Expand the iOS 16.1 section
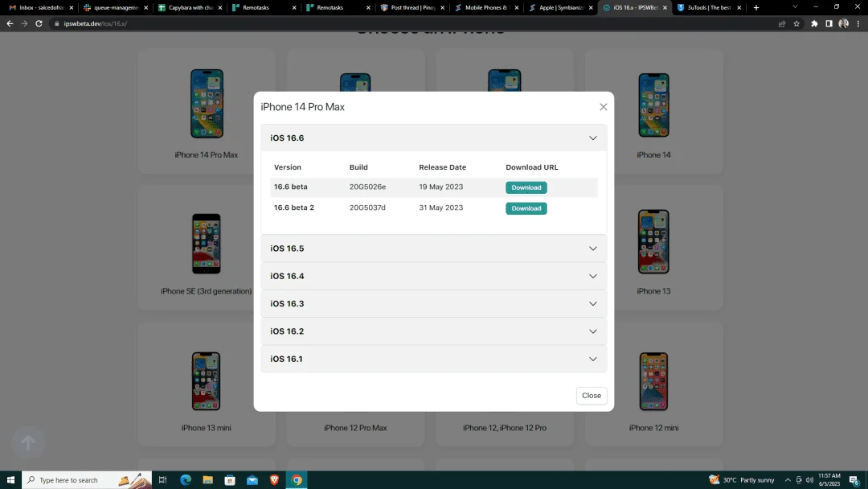 [433, 360]
